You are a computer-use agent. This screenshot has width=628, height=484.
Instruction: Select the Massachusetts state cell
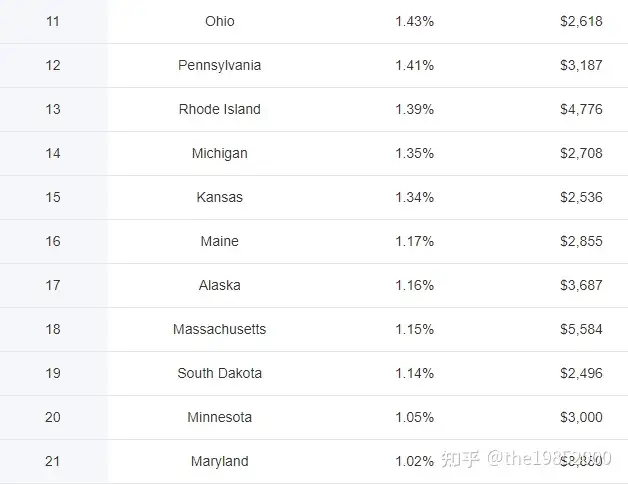coord(220,329)
